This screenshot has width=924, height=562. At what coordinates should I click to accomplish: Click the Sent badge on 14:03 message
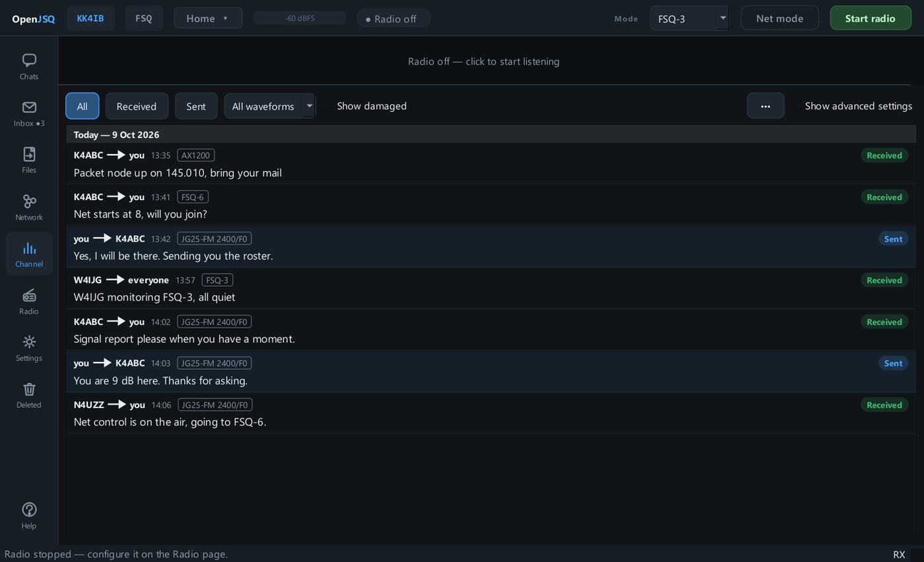[893, 363]
